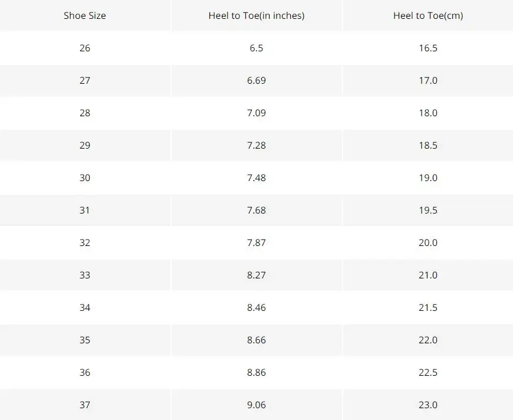This screenshot has height=420, width=513.
Task: Click the 8.66 inches value
Action: [256, 340]
